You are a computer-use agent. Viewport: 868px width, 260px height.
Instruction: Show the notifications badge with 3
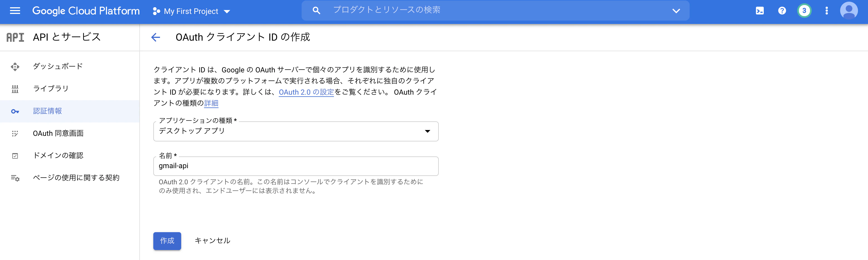[804, 11]
